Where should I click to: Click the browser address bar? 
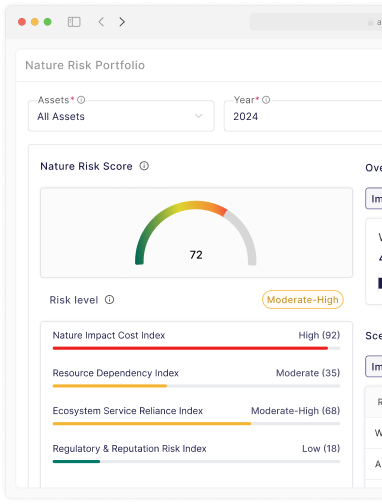tap(316, 22)
